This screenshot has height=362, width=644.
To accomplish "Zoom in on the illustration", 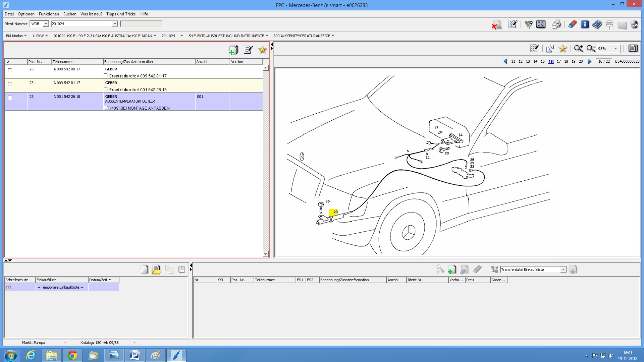I will (x=579, y=49).
